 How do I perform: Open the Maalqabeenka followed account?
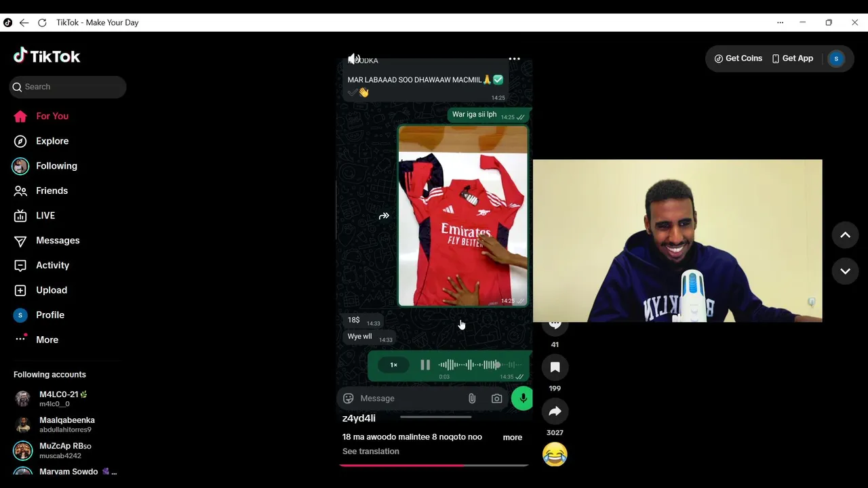(56, 424)
